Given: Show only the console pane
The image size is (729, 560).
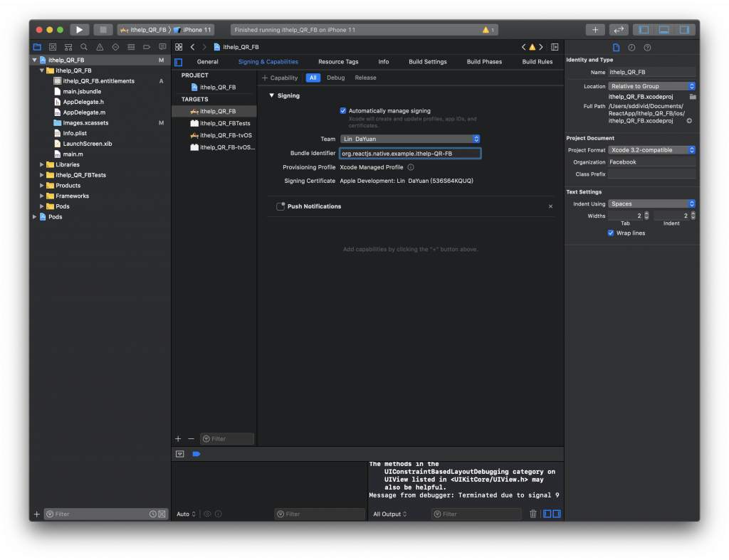Looking at the screenshot, I should point(557,514).
